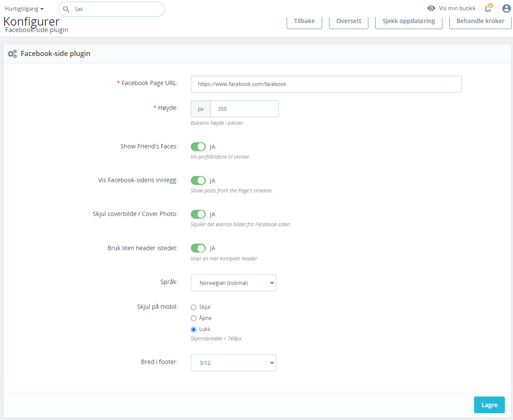Click the 'Facebook-side plugin' panel heading
513x420 pixels.
(x=56, y=53)
